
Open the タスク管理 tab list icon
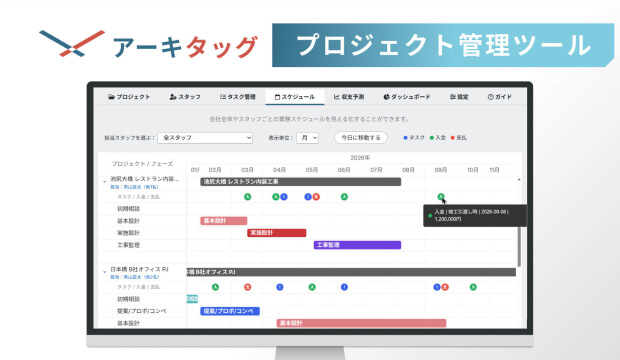click(223, 97)
